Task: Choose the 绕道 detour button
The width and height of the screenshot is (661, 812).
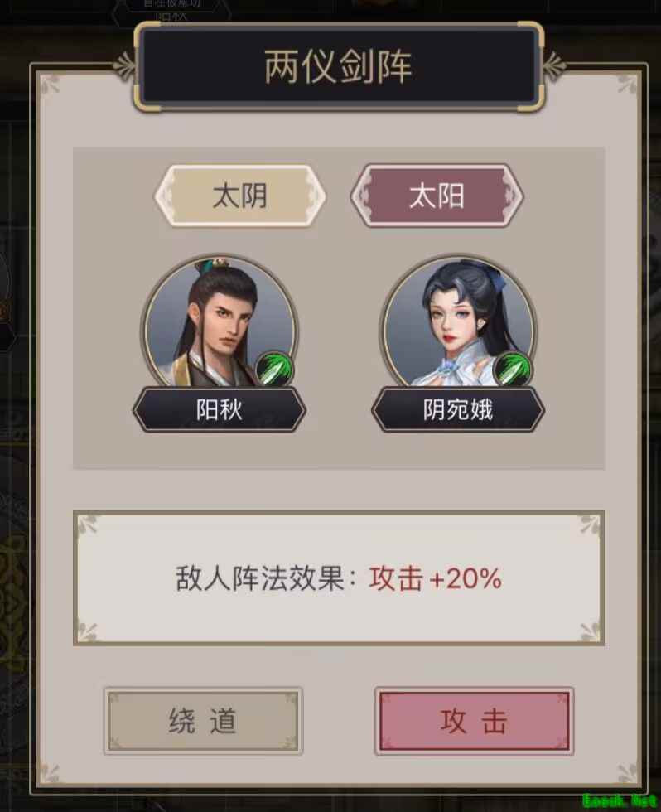Action: (x=203, y=721)
